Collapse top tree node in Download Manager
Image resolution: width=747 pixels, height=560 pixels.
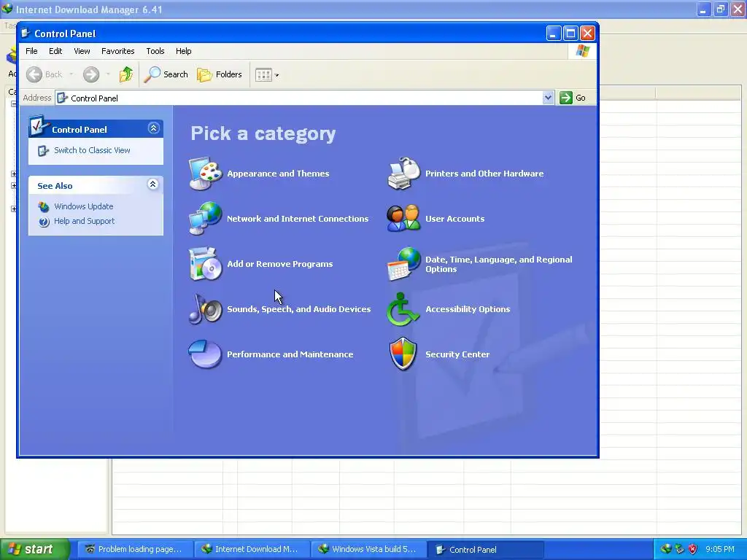click(14, 104)
